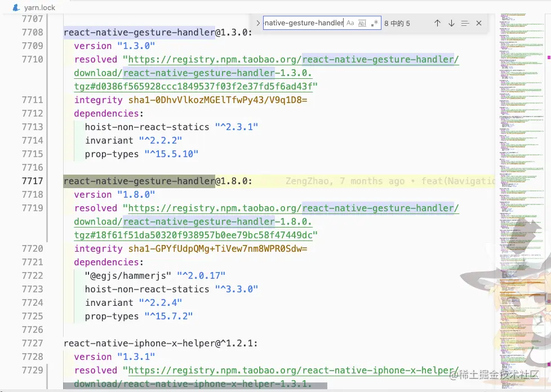The width and height of the screenshot is (551, 392).
Task: Click the tgz#18f61f51da50320f hash line
Action: click(x=195, y=235)
